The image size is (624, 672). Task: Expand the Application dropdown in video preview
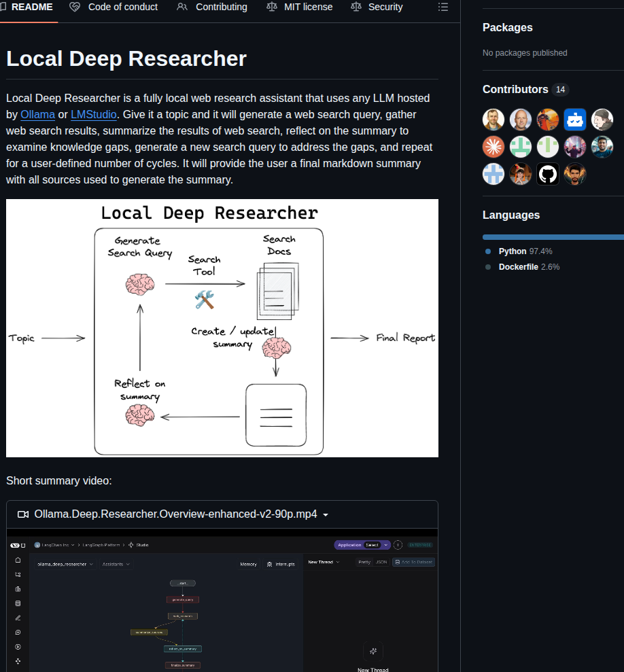362,545
